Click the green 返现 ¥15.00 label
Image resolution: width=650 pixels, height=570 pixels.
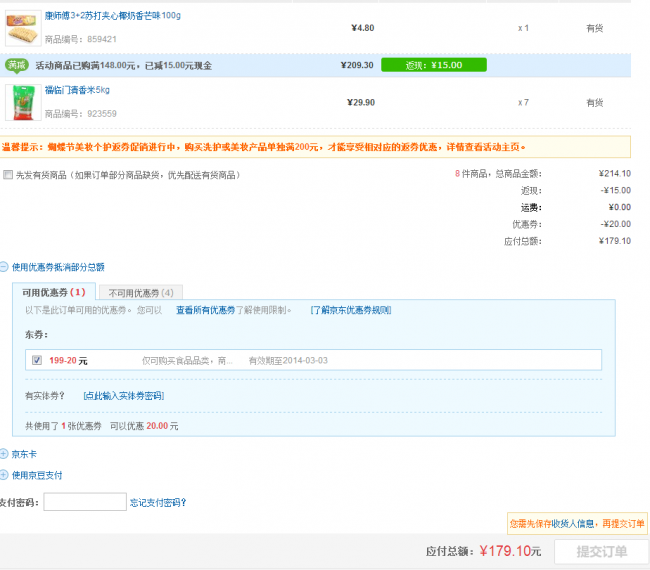[x=433, y=65]
